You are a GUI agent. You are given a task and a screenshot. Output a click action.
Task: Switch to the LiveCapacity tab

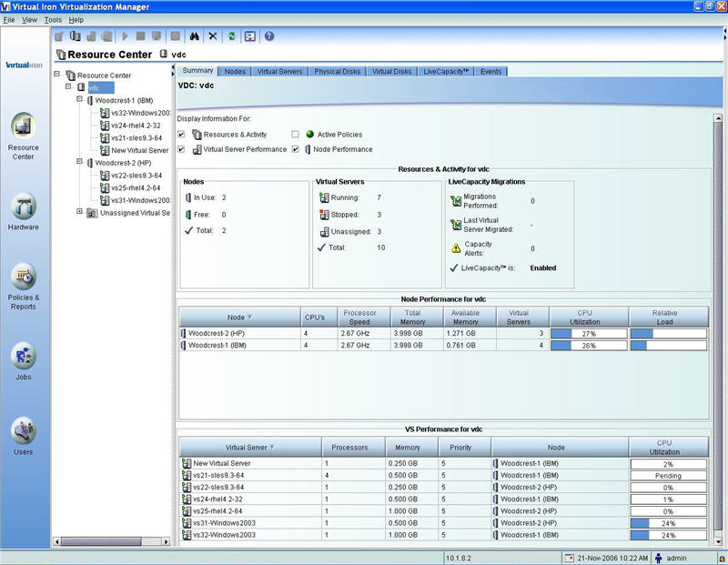446,72
